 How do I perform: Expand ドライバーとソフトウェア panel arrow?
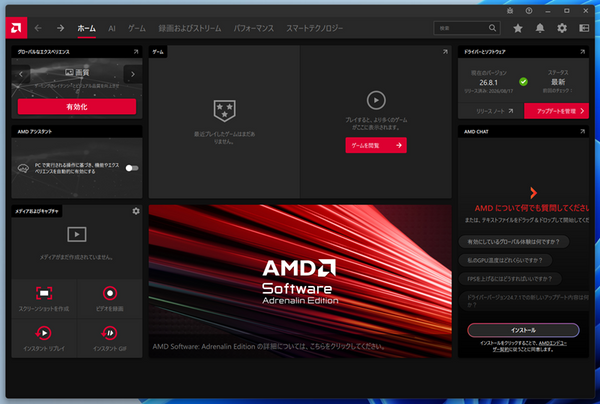pyautogui.click(x=582, y=52)
